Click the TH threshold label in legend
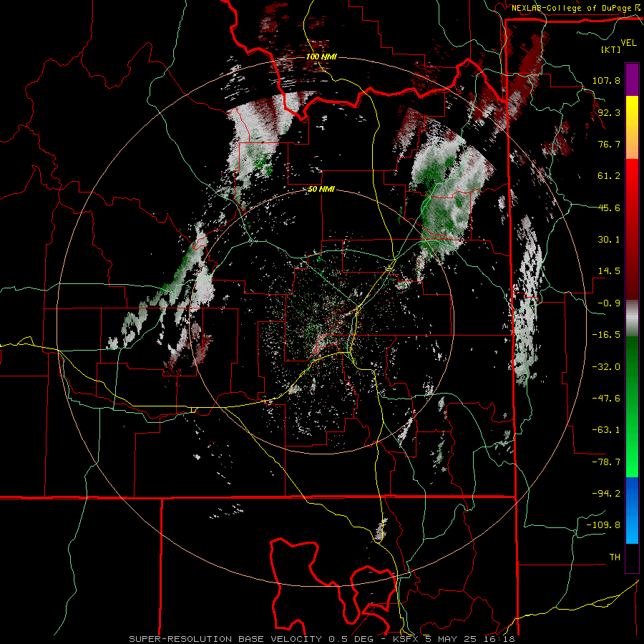 pyautogui.click(x=615, y=557)
